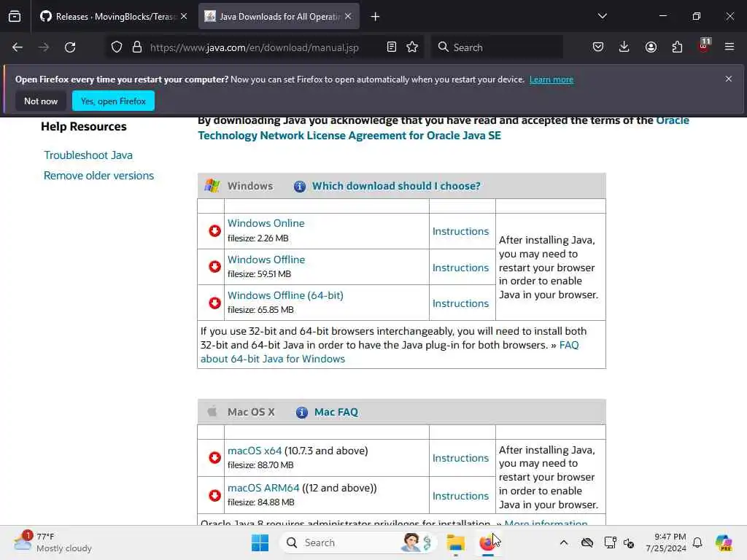
Task: Open the Downloads panel icon
Action: tap(624, 47)
